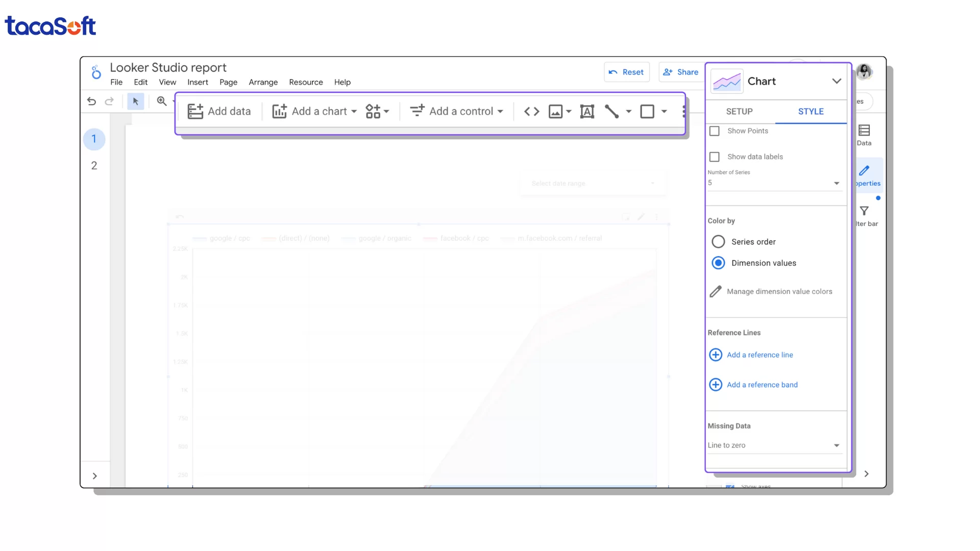This screenshot has width=980, height=551.
Task: Select the Add data icon in toolbar
Action: [x=196, y=111]
